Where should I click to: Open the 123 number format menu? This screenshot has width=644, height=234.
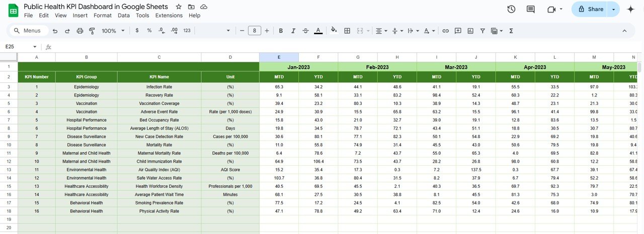tap(187, 31)
